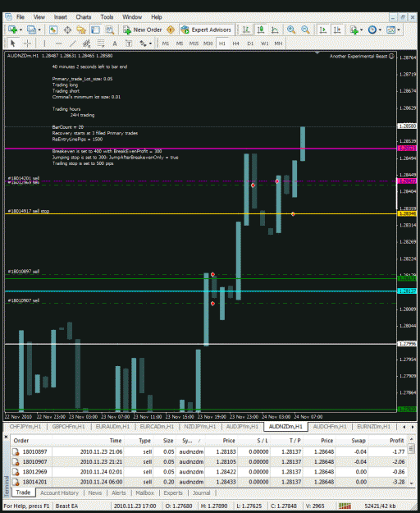The image size is (420, 513).
Task: Expand the New Chart dropdown arrow
Action: (x=21, y=30)
